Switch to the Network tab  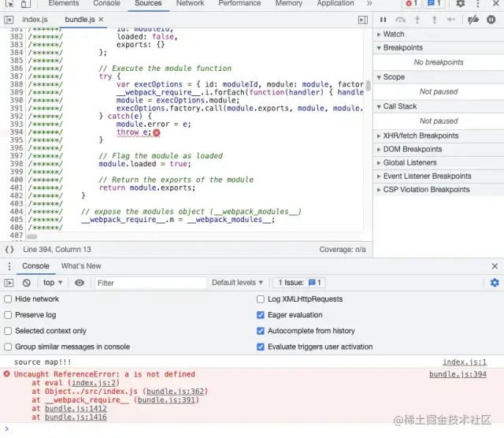[x=190, y=3]
